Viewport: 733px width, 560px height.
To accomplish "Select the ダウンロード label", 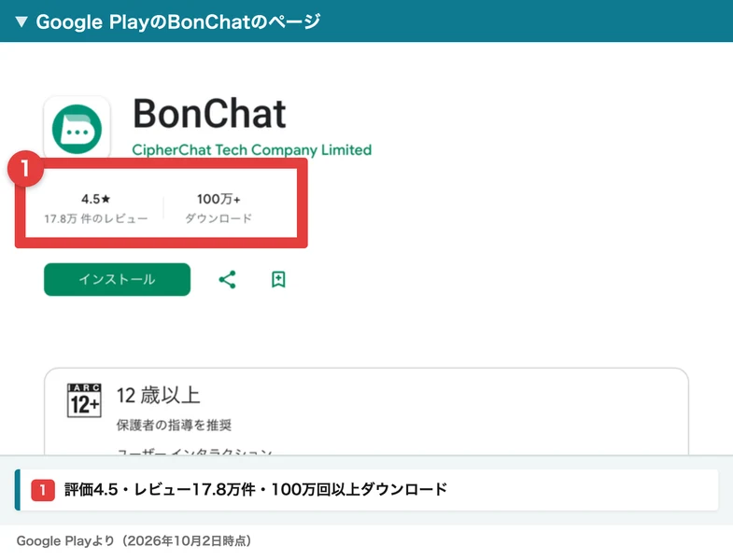I will (218, 218).
